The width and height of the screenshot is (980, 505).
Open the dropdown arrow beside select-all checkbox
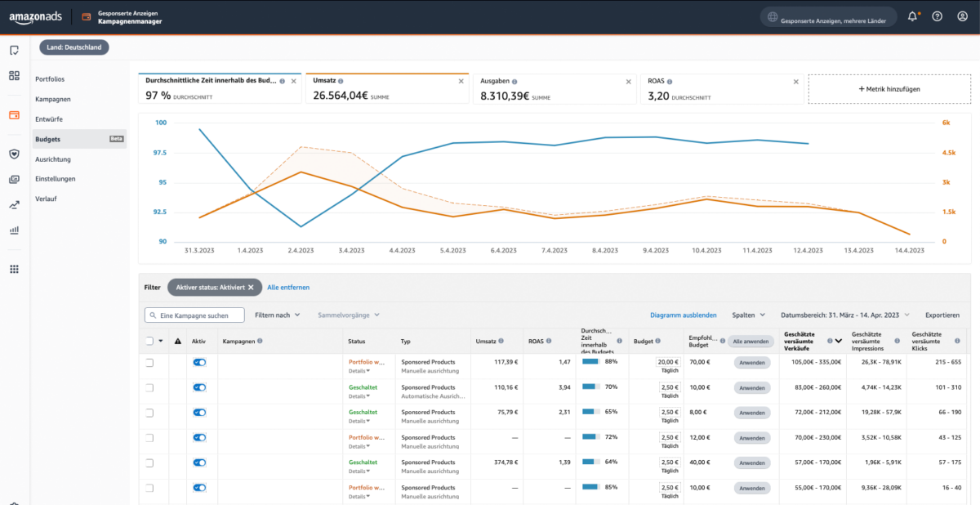[x=161, y=342]
